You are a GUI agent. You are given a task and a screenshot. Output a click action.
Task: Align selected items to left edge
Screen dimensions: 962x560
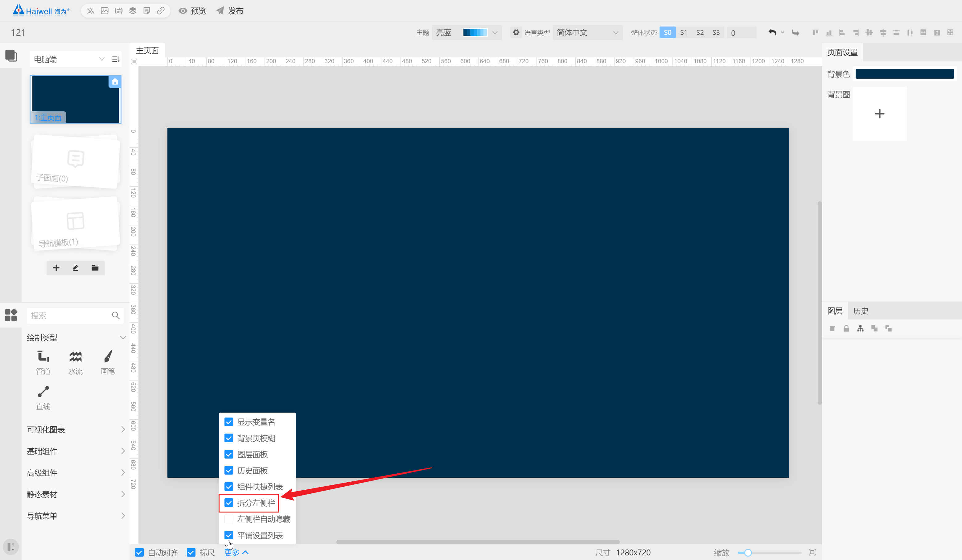click(x=842, y=32)
